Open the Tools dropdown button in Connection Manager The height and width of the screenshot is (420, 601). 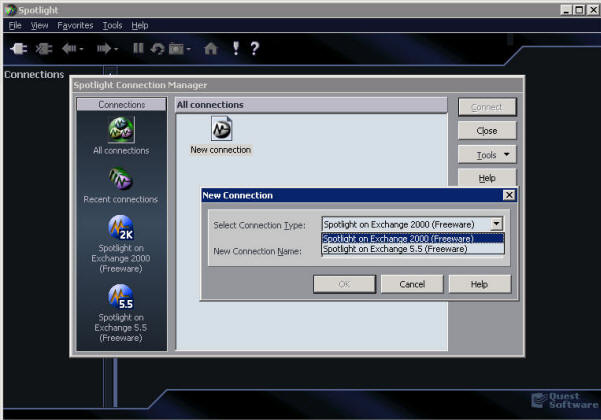[x=487, y=155]
